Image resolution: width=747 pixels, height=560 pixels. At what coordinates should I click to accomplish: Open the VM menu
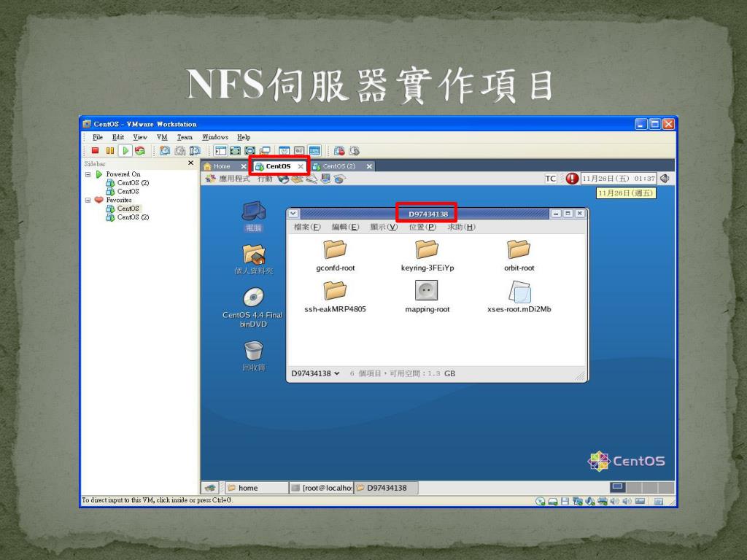162,137
